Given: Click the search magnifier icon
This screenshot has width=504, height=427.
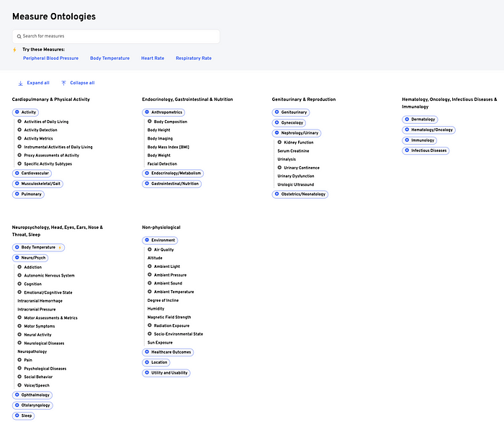Looking at the screenshot, I should tap(19, 36).
